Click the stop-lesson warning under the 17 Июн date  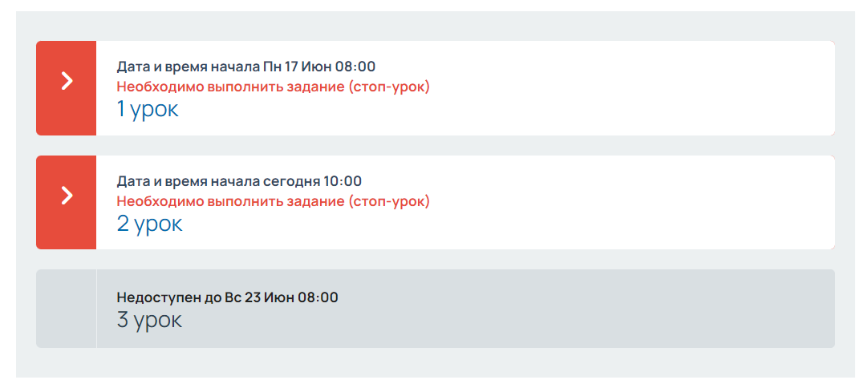coord(273,87)
